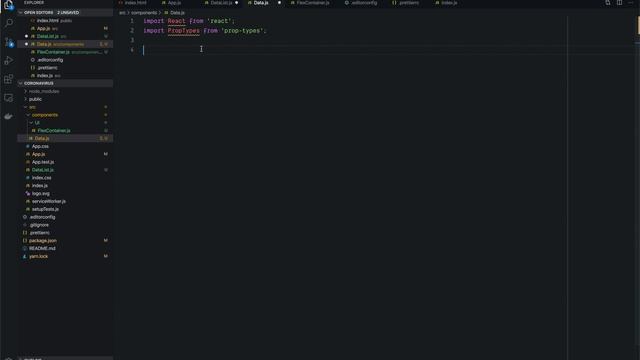The width and height of the screenshot is (640, 360).
Task: Switch to the .prettierrc tab
Action: [409, 3]
